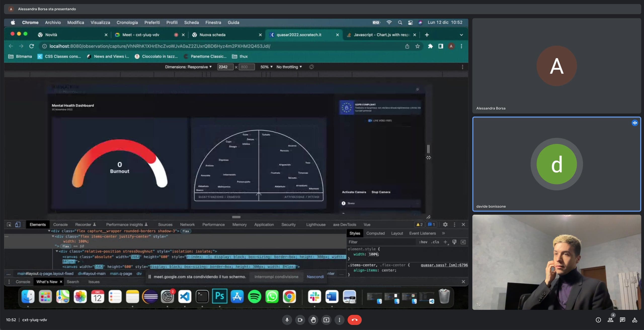The width and height of the screenshot is (644, 330).
Task: Raise hand in the meeting
Action: [313, 320]
